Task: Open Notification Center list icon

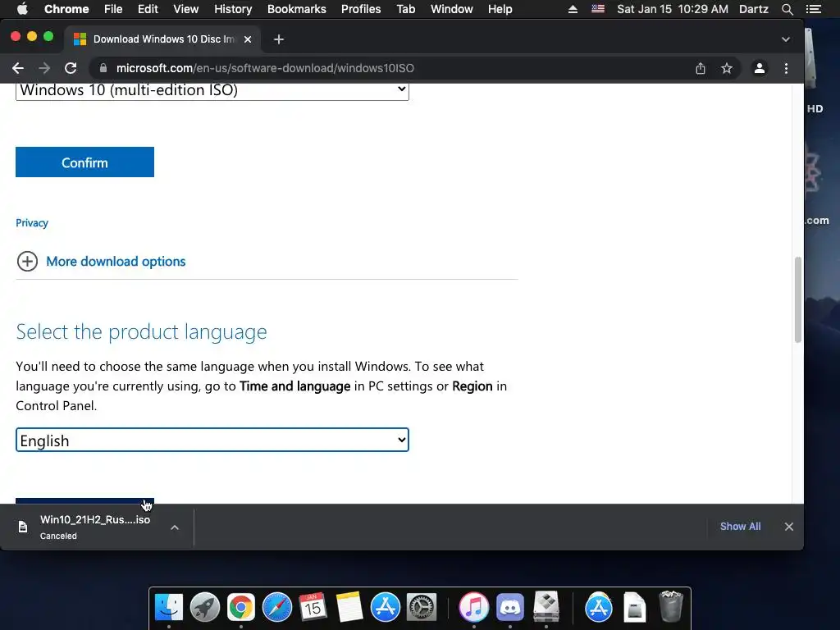Action: click(813, 9)
